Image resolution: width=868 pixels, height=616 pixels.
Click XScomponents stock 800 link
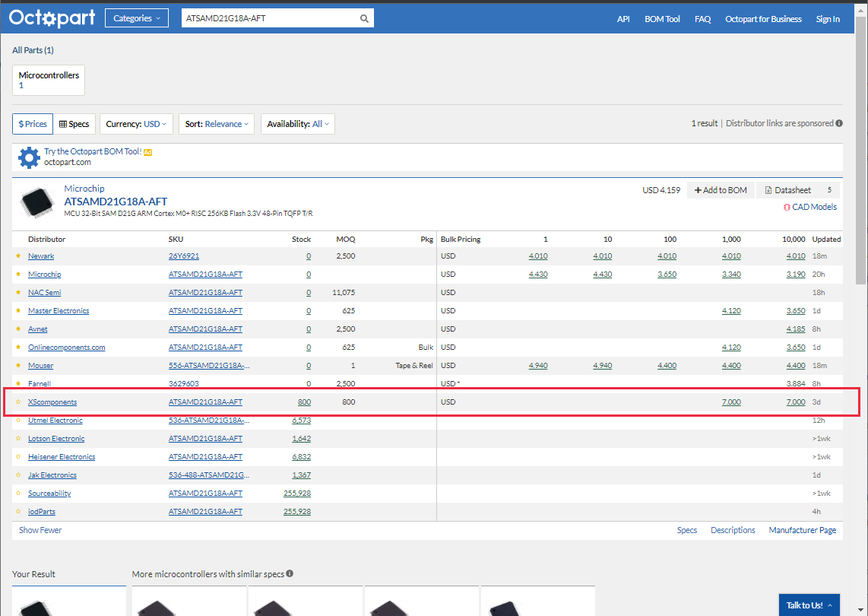point(305,402)
